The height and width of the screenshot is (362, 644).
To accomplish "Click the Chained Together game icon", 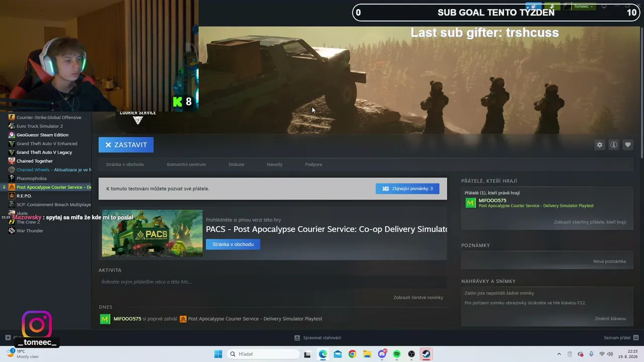I will coord(12,161).
